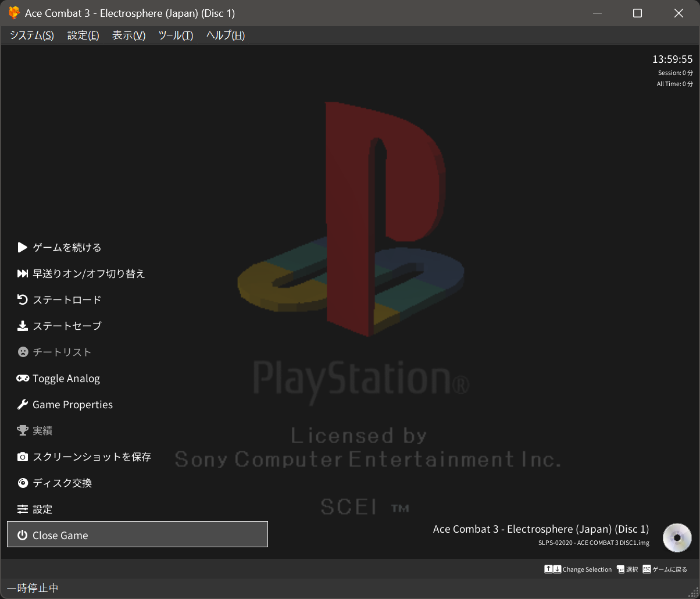The image size is (700, 599).
Task: Close the DuckStation window
Action: [x=678, y=13]
